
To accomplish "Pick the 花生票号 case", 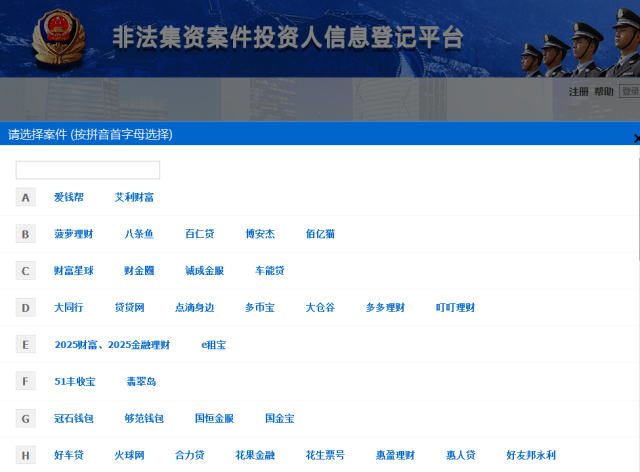I will [x=325, y=455].
